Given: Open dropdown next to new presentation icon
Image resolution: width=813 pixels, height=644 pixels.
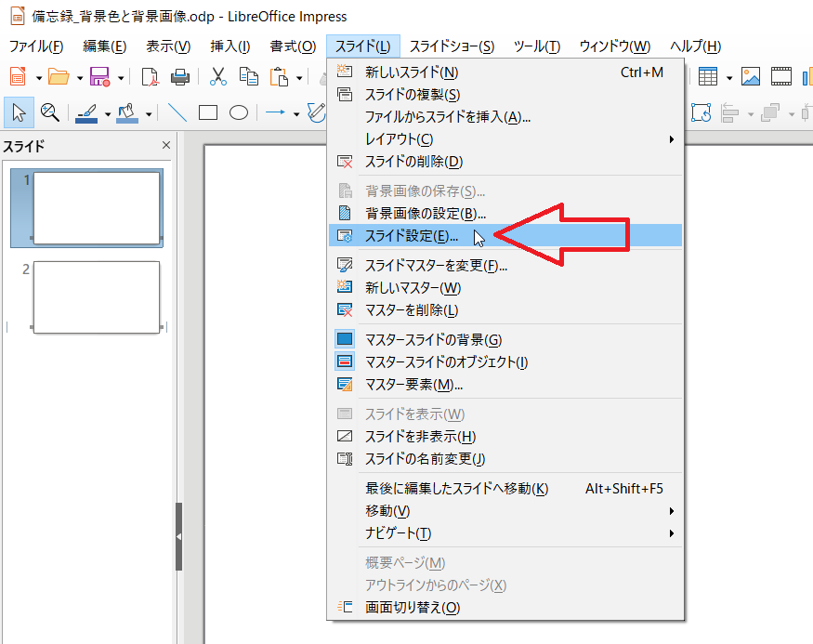Looking at the screenshot, I should pos(39,78).
